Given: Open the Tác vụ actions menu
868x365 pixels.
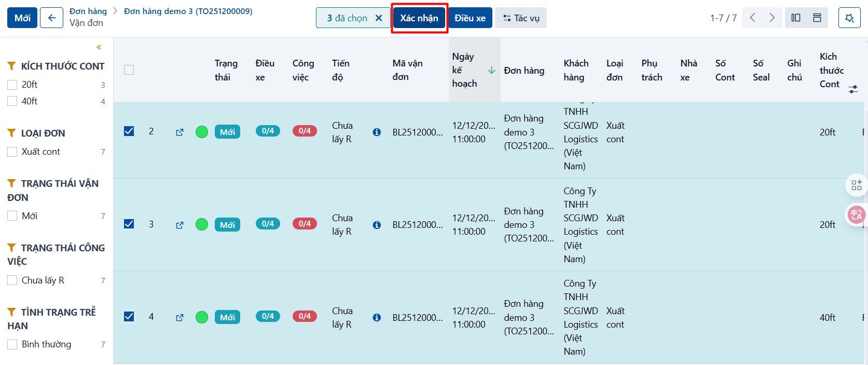Looking at the screenshot, I should 521,18.
